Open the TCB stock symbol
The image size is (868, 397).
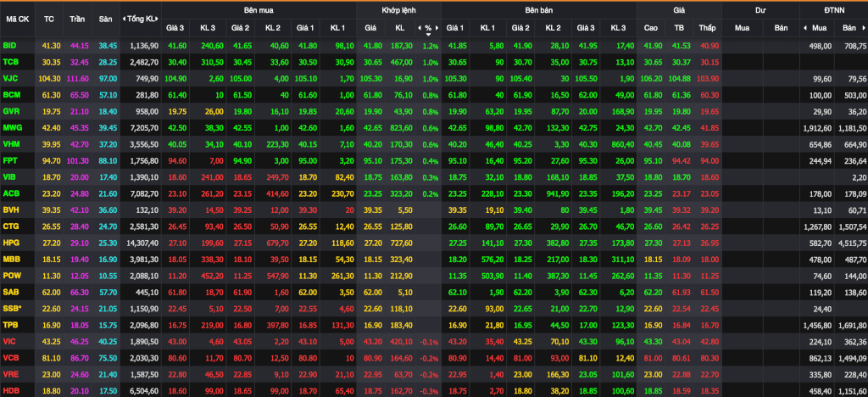(x=10, y=62)
